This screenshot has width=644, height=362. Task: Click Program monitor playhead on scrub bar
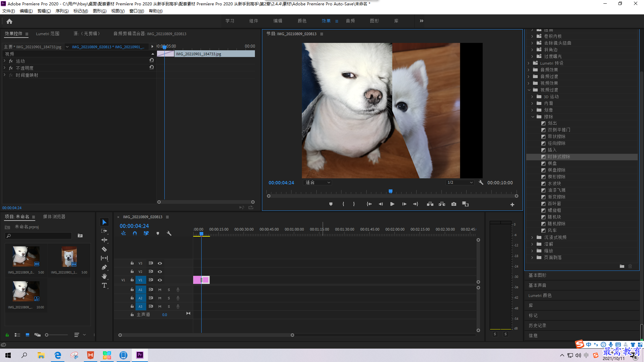[x=390, y=191]
